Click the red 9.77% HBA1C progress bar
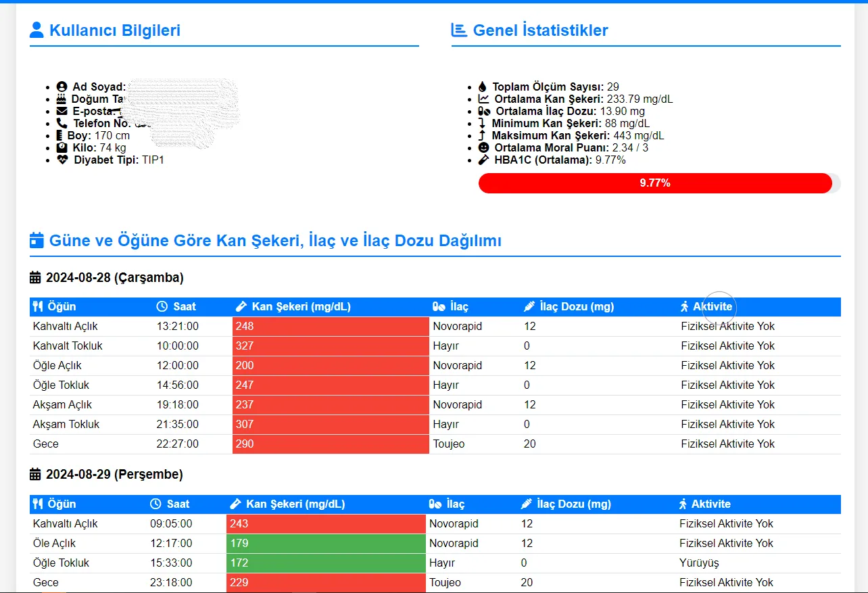 click(655, 183)
